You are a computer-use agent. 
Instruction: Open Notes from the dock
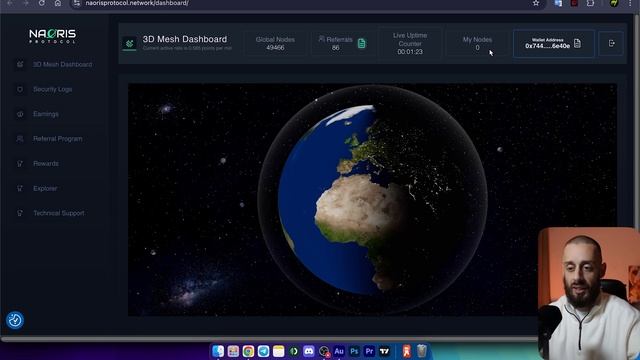pos(278,351)
